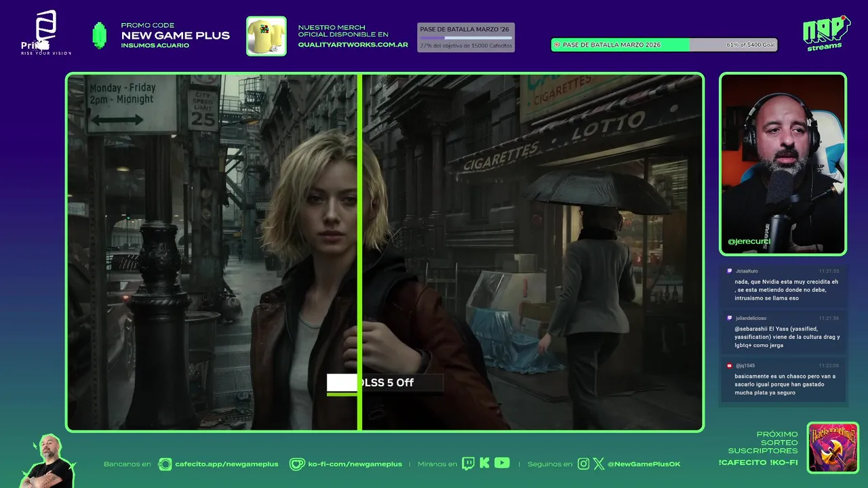Click the chat message starting "basicamente es un chasco"

785,384
